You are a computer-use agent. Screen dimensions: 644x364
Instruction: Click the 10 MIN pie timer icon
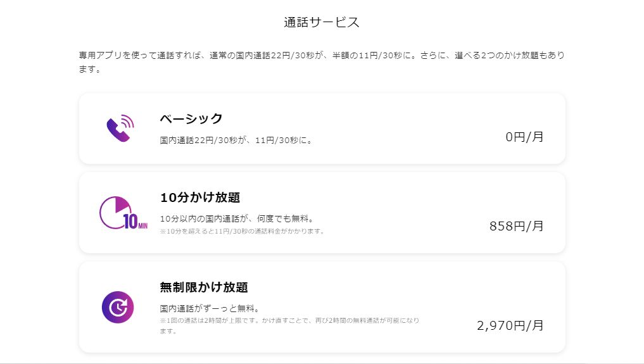tap(122, 213)
